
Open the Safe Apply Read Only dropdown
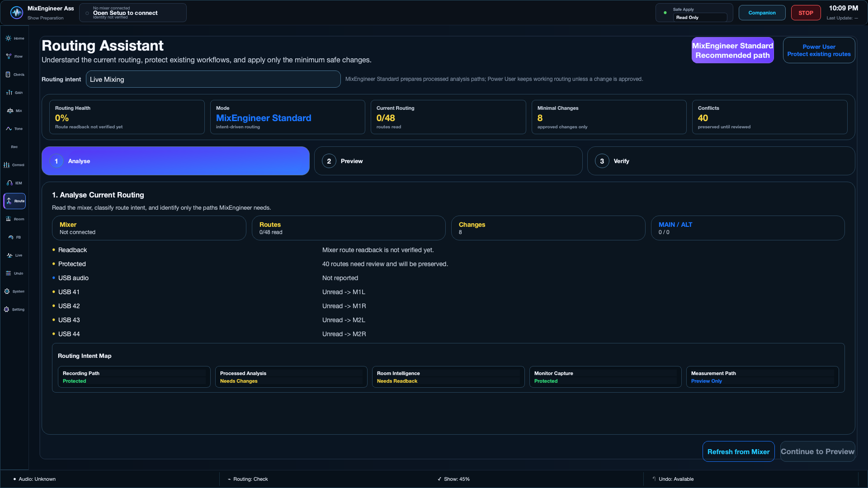pos(700,18)
